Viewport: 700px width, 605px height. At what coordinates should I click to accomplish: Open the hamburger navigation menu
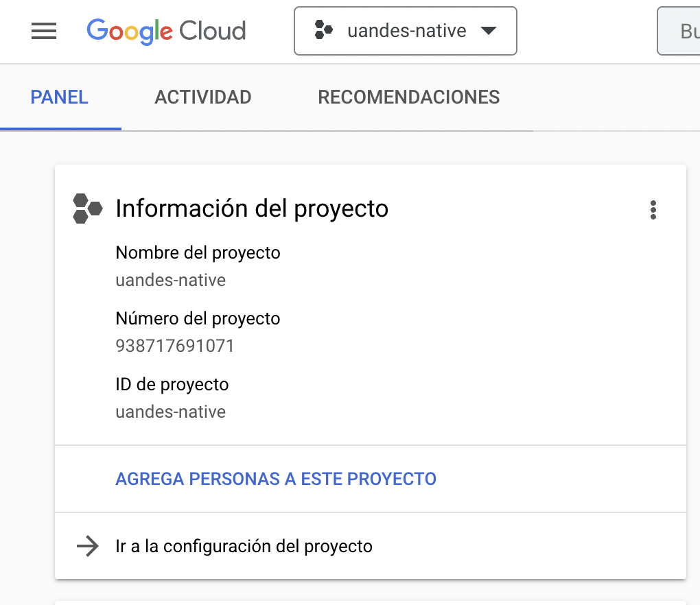click(x=44, y=31)
